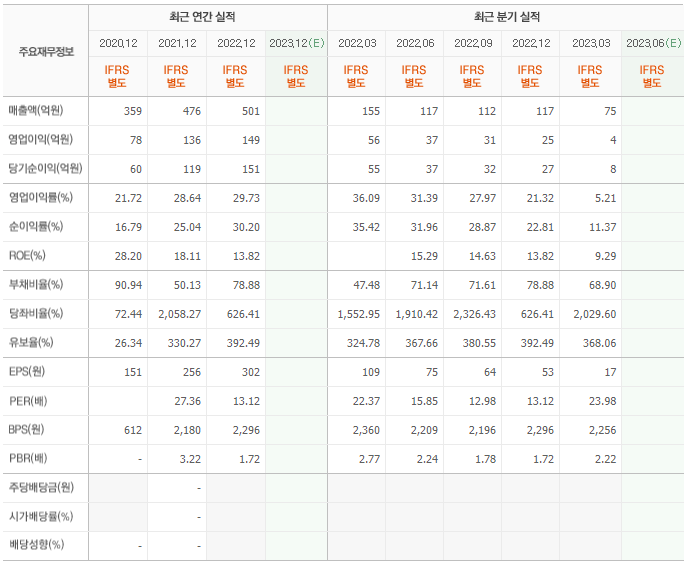This screenshot has width=689, height=565.
Task: Click net margin value 30.20
Action: [247, 227]
